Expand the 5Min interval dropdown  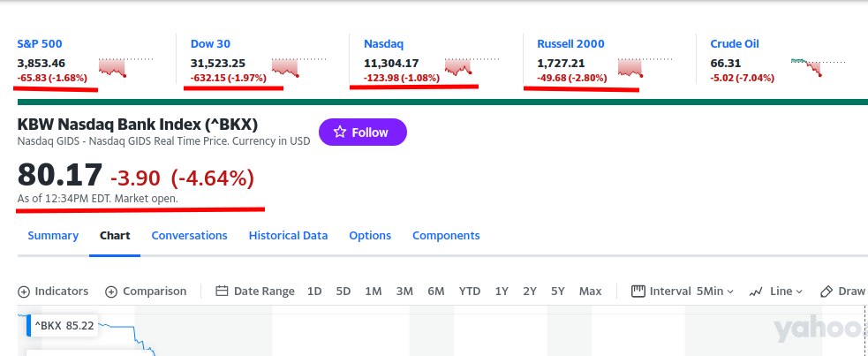pos(714,292)
